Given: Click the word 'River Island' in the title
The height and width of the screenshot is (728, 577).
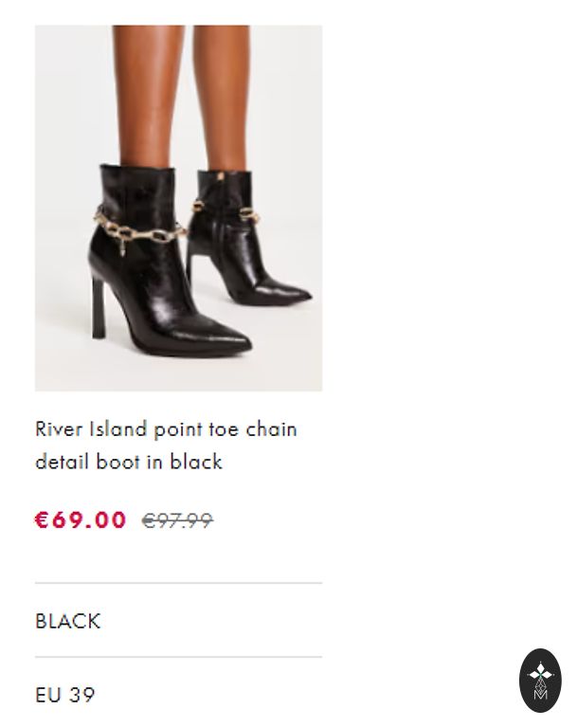Looking at the screenshot, I should tap(91, 428).
